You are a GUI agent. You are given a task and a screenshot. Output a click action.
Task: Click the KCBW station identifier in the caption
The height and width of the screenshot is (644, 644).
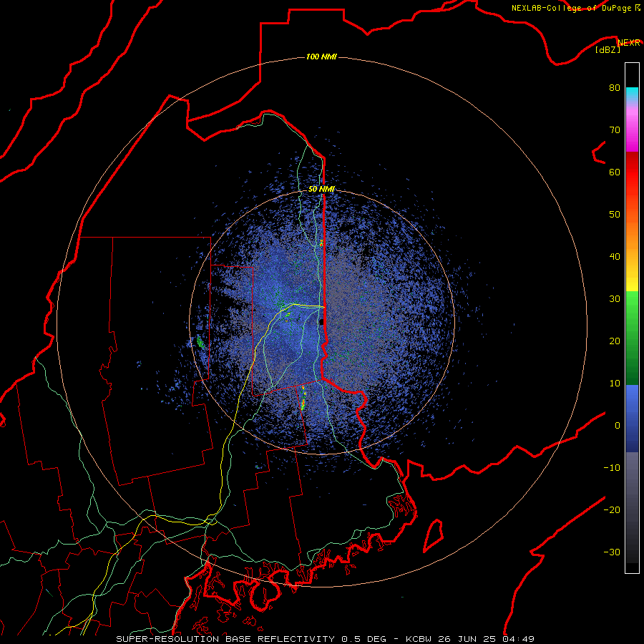pos(420,639)
